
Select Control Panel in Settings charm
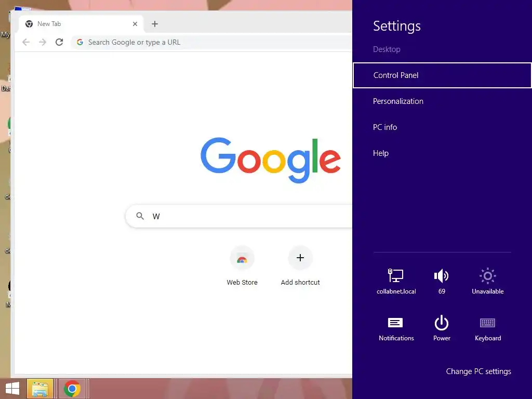pos(442,75)
